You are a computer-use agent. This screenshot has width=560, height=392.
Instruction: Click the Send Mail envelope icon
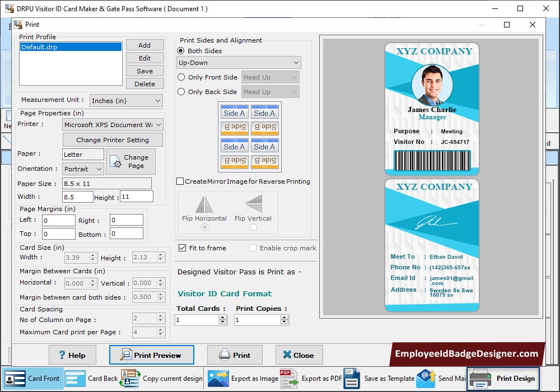(x=426, y=379)
